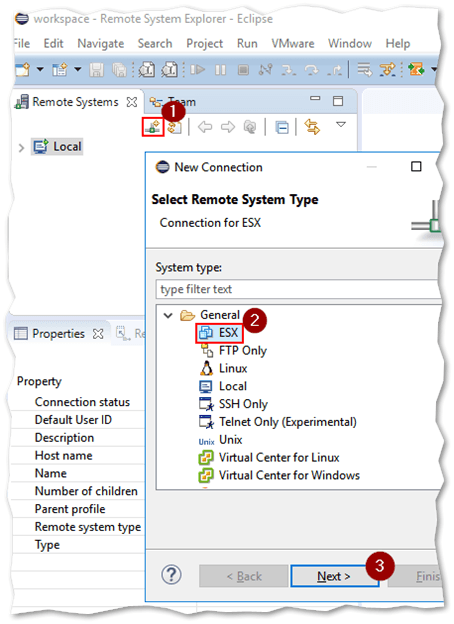The height and width of the screenshot is (624, 454).
Task: Click the Save All toolbar icon
Action: [x=119, y=70]
